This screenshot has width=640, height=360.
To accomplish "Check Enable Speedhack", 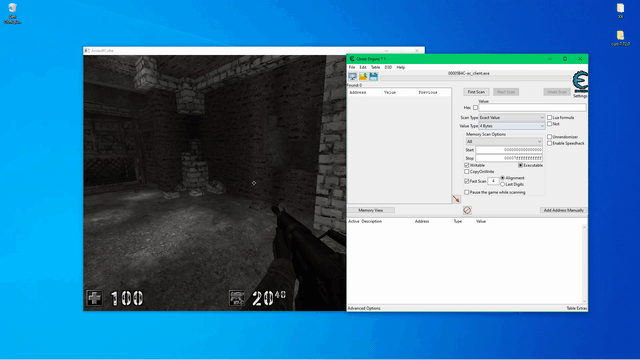I will (x=549, y=143).
